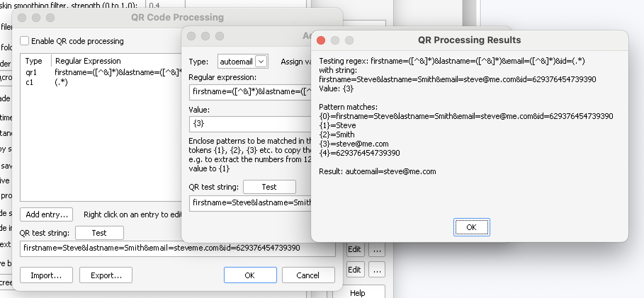The image size is (644, 298).
Task: Close the QR Processing Results window
Action: tap(321, 40)
